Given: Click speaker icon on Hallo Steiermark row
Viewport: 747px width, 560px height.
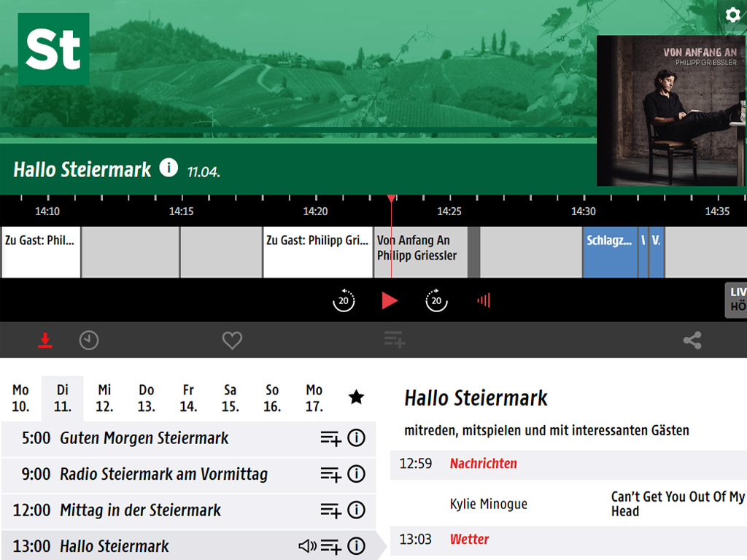Looking at the screenshot, I should 307,545.
